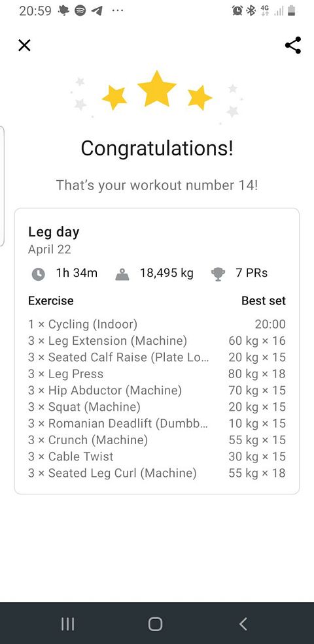The image size is (314, 644).
Task: Tap the Android home navigation button
Action: coord(155,624)
